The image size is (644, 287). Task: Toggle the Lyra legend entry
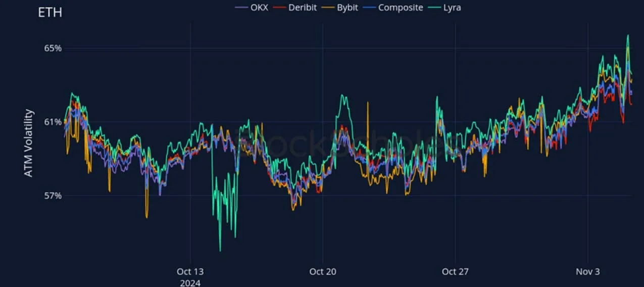(444, 8)
